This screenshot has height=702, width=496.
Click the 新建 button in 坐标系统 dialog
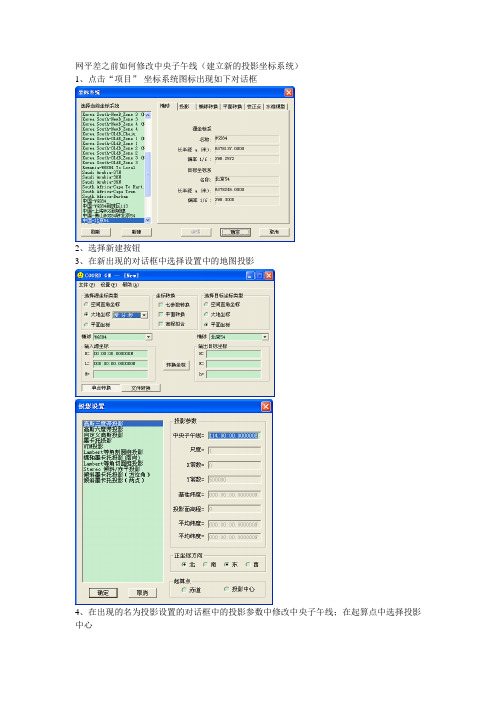[x=136, y=232]
